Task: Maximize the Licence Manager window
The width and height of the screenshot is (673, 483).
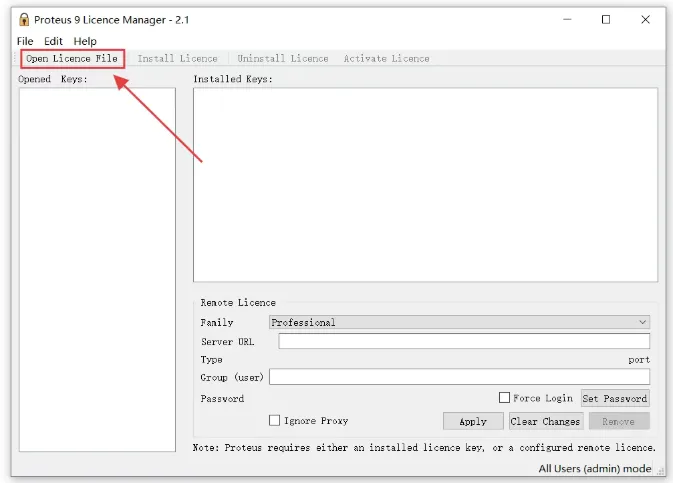Action: [606, 19]
